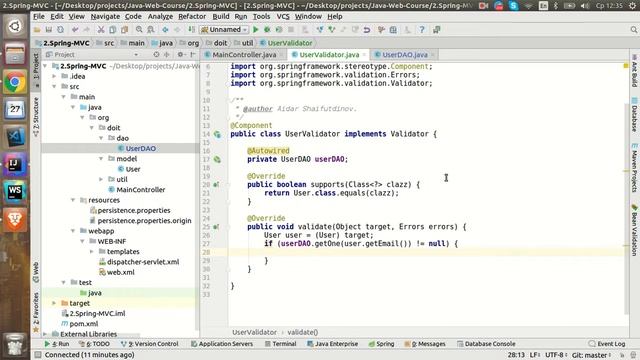Viewport: 640px width, 360px height.
Task: Click the Ubuntu dash home button
Action: 15,27
